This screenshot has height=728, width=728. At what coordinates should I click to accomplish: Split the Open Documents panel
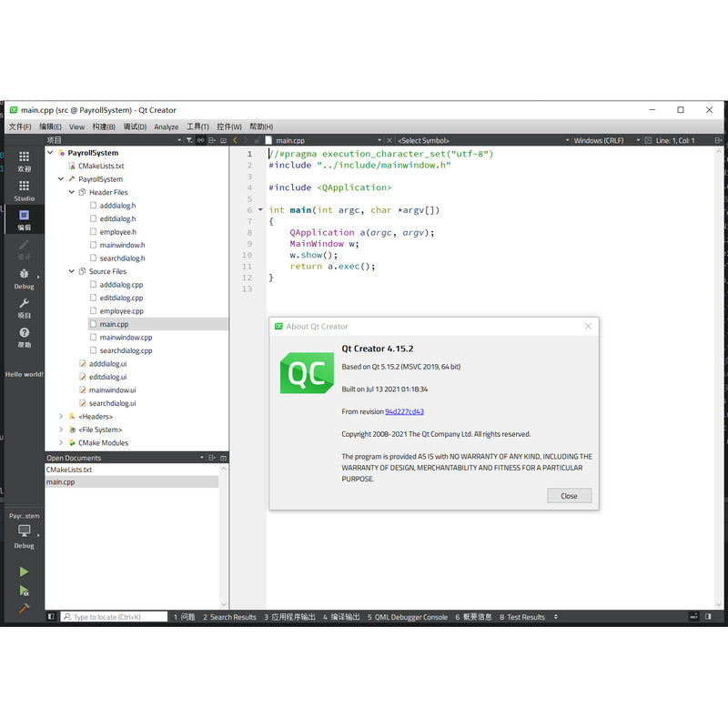[x=212, y=458]
